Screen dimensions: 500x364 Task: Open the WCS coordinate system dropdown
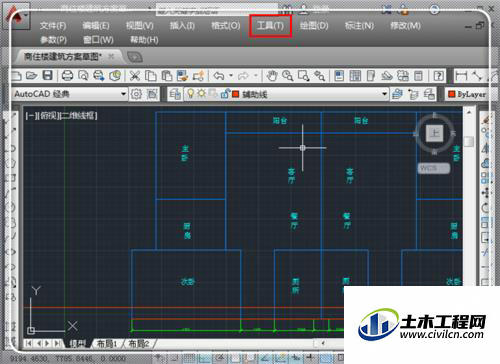pyautogui.click(x=434, y=168)
